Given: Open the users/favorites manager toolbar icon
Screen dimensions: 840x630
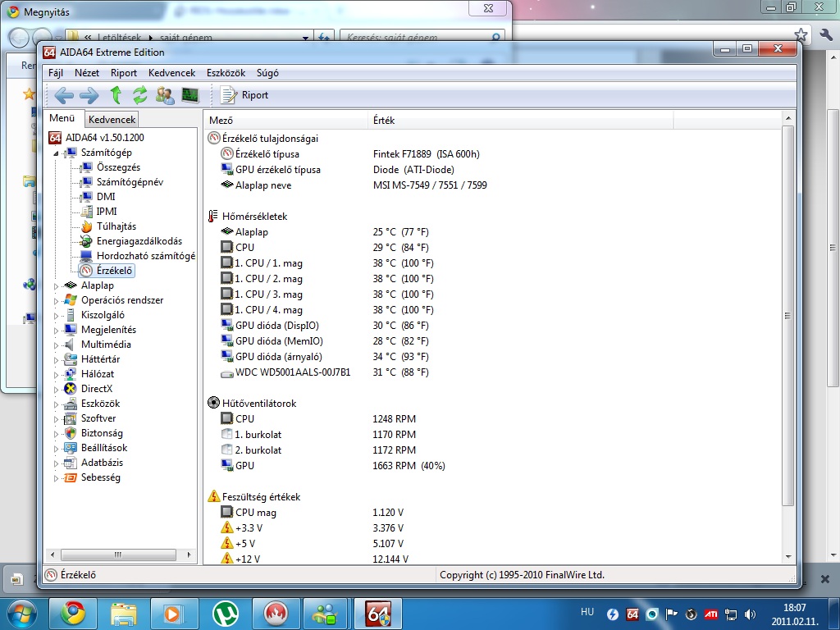Looking at the screenshot, I should click(165, 95).
